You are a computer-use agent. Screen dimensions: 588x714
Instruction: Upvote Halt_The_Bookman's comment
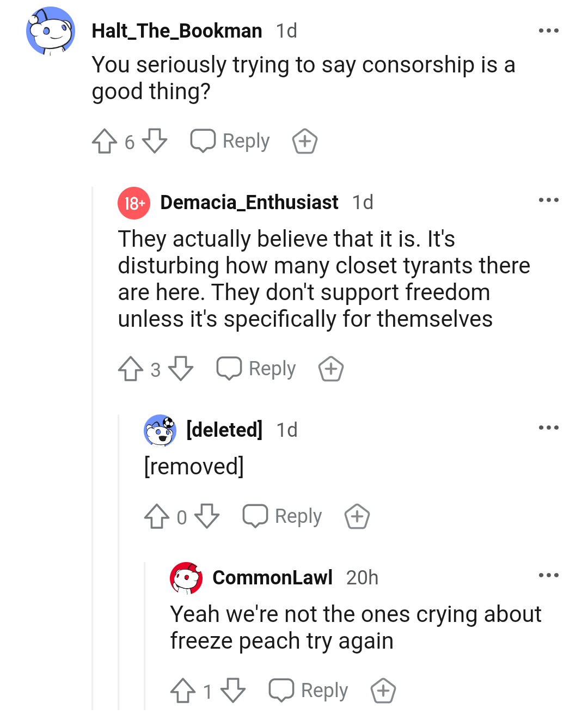(x=105, y=141)
